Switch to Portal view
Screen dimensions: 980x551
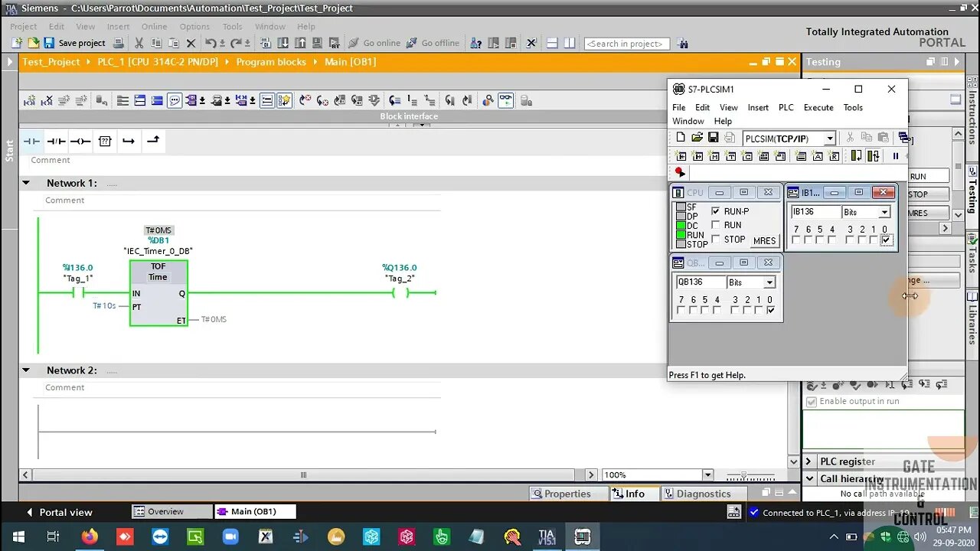tap(59, 512)
